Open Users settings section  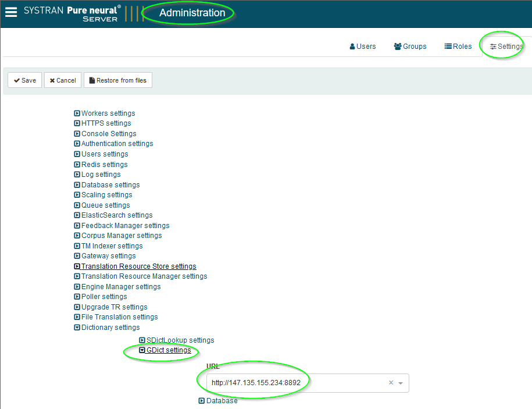pyautogui.click(x=105, y=154)
